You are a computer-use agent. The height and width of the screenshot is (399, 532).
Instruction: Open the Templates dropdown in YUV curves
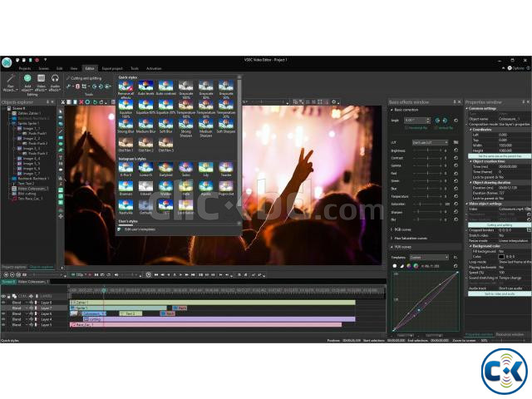coord(429,258)
